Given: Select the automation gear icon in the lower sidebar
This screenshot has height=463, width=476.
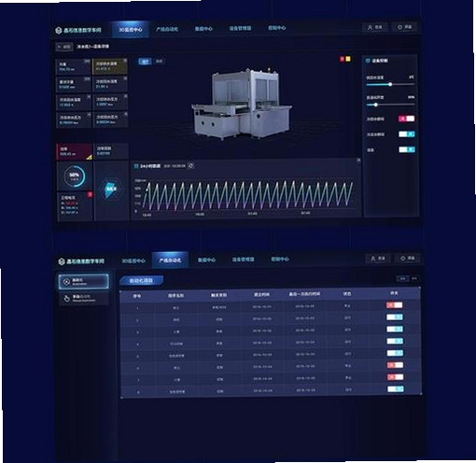Looking at the screenshot, I should [66, 282].
